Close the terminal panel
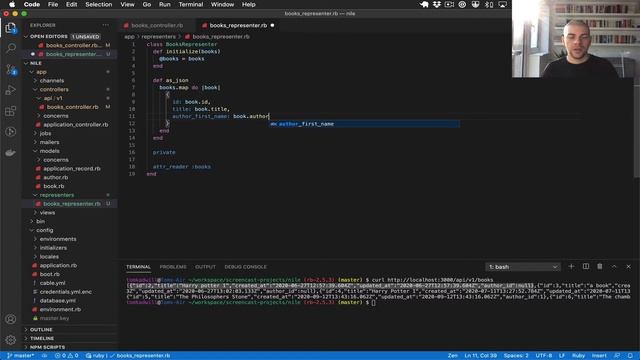Viewport: 640px width, 360px height. click(x=629, y=267)
